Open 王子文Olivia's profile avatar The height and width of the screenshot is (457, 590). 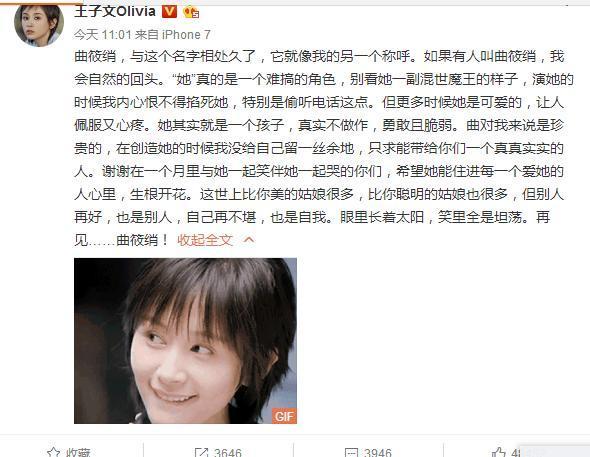pos(39,25)
